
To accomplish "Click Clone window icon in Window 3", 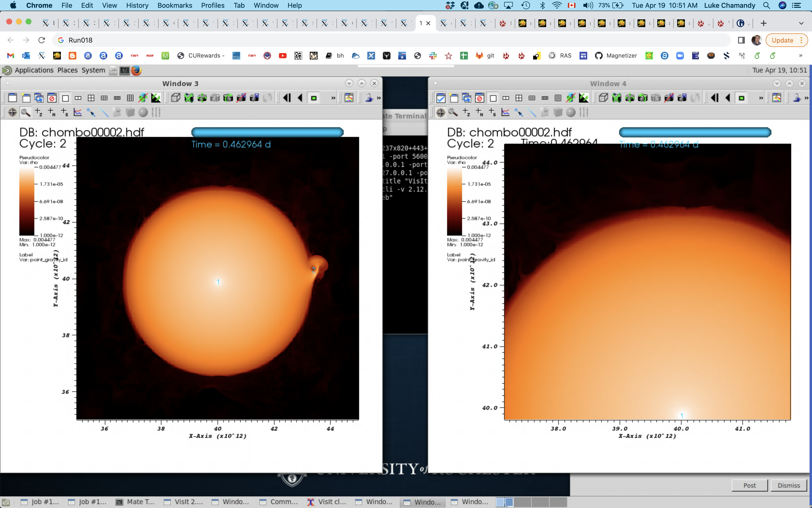I will click(39, 98).
